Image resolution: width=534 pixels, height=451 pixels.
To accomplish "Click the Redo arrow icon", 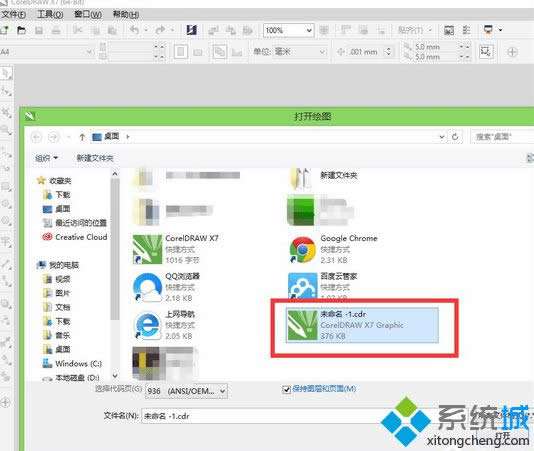I will coord(160,30).
